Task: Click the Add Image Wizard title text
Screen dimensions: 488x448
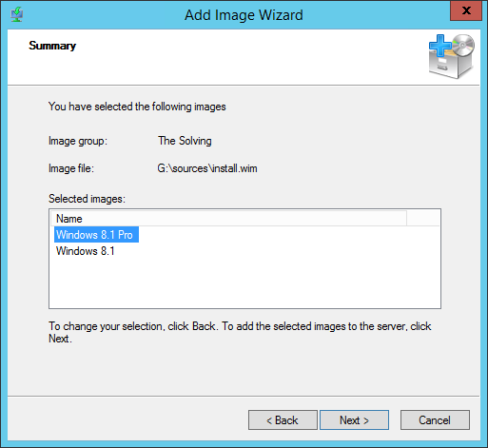Action: (x=244, y=15)
